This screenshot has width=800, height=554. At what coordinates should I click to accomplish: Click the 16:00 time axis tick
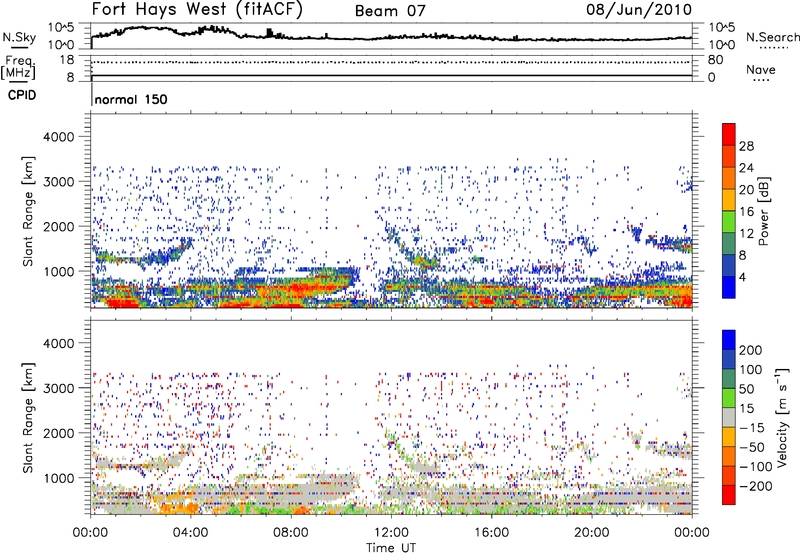point(491,533)
